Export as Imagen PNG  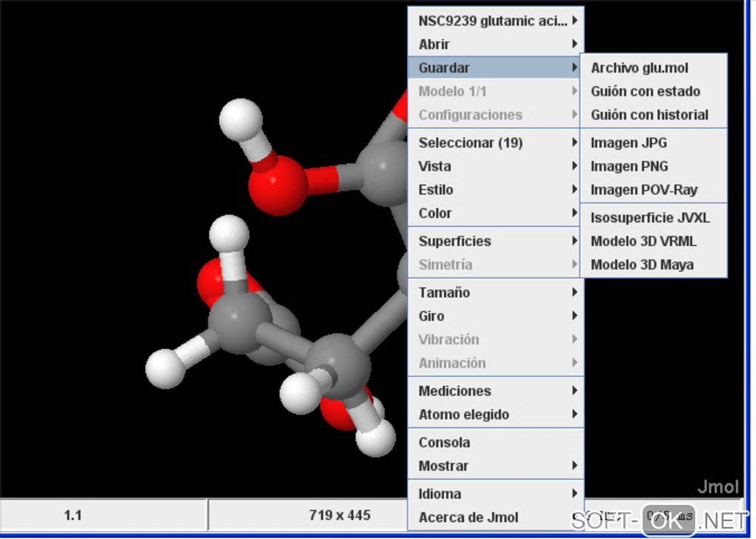tap(654, 167)
